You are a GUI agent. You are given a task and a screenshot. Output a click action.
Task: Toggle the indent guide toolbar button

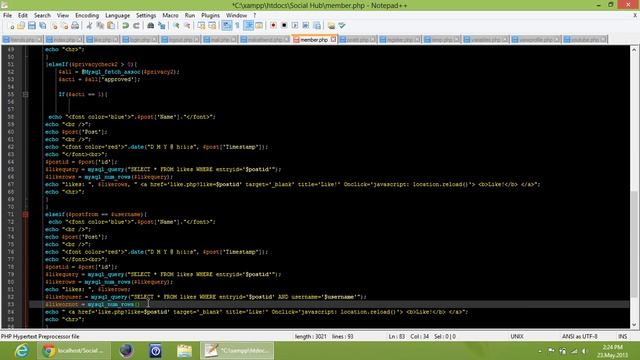[248, 25]
